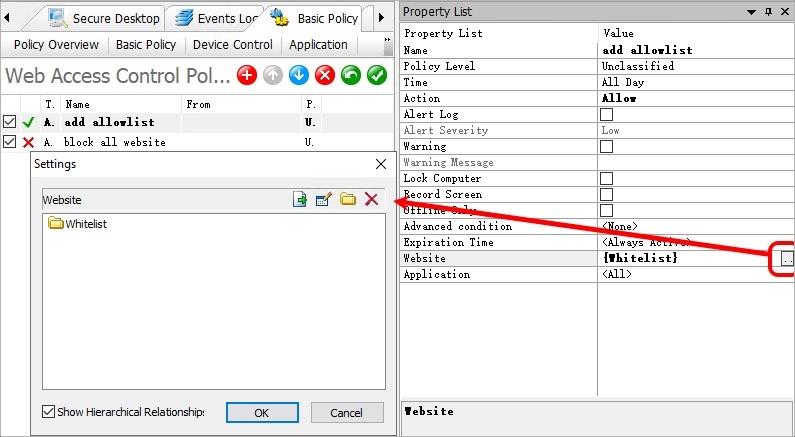The image size is (795, 437).
Task: Remove selected website with red X
Action: 372,199
